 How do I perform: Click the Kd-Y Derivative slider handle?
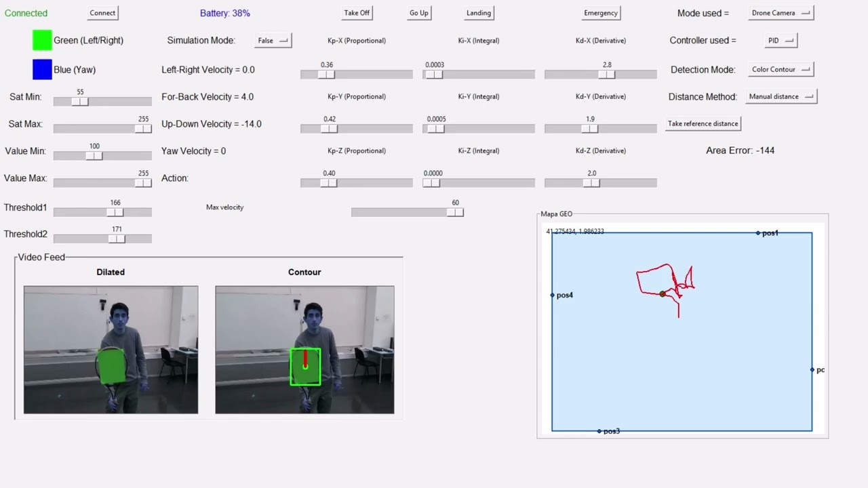(590, 129)
